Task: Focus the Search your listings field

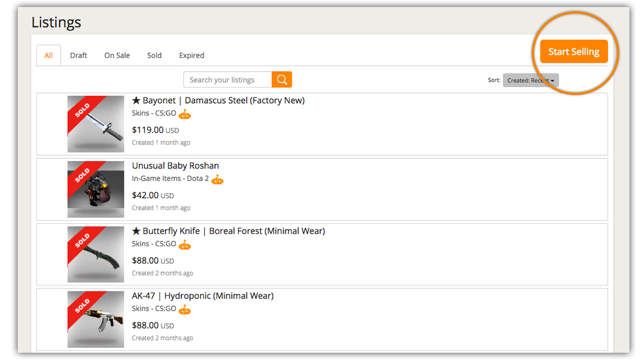Action: (x=227, y=79)
